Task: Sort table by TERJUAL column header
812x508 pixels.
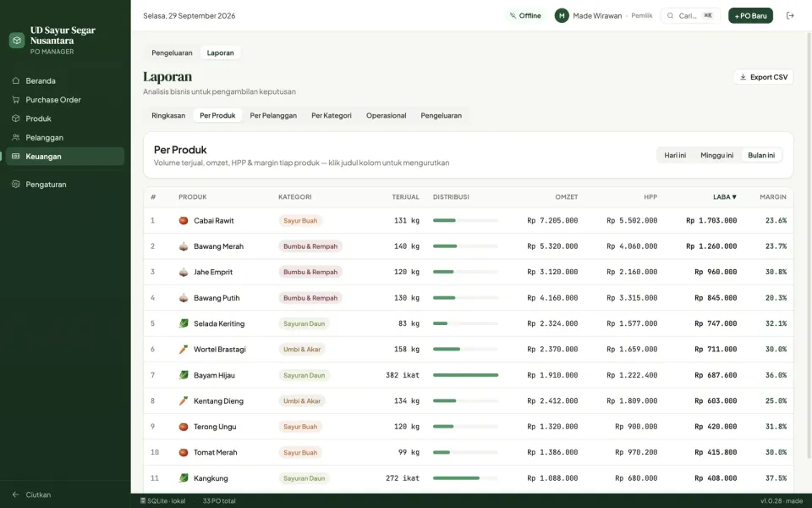Action: (405, 197)
